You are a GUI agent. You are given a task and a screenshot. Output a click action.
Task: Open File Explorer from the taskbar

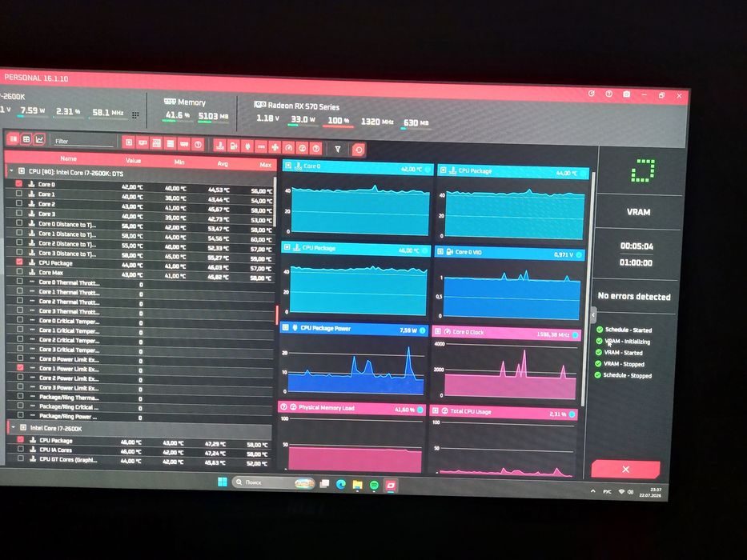(x=357, y=486)
